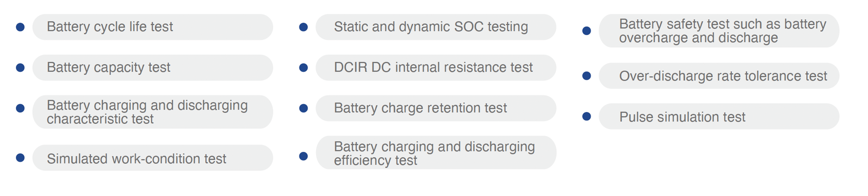
Task: Click the bullet beside Battery capacity test
Action: (20, 68)
